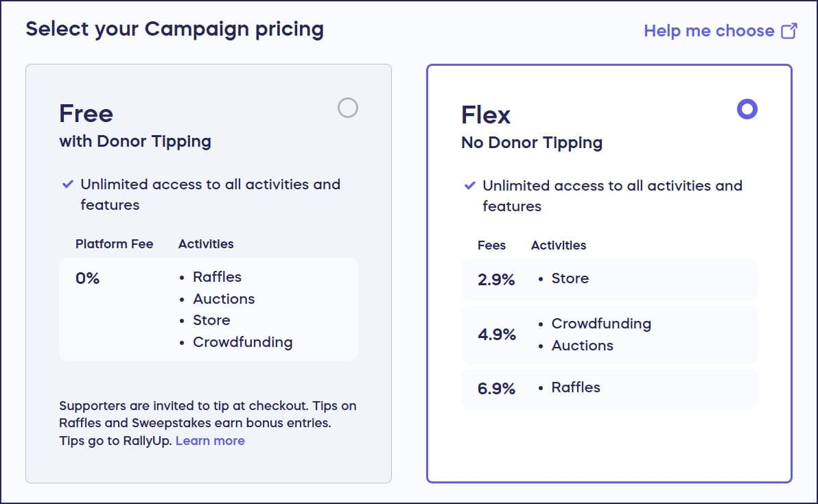Click the checkmark icon in the Flex plan
This screenshot has height=504, width=818.
470,186
